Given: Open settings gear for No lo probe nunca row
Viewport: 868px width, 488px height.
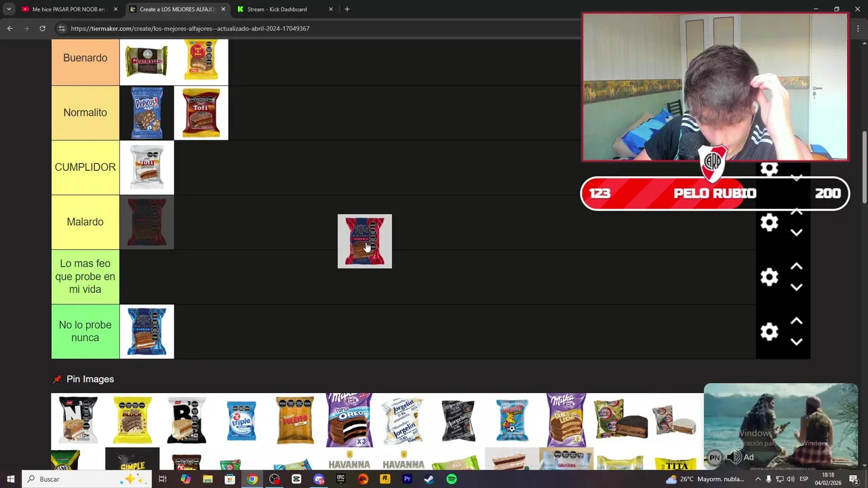Looking at the screenshot, I should 769,331.
